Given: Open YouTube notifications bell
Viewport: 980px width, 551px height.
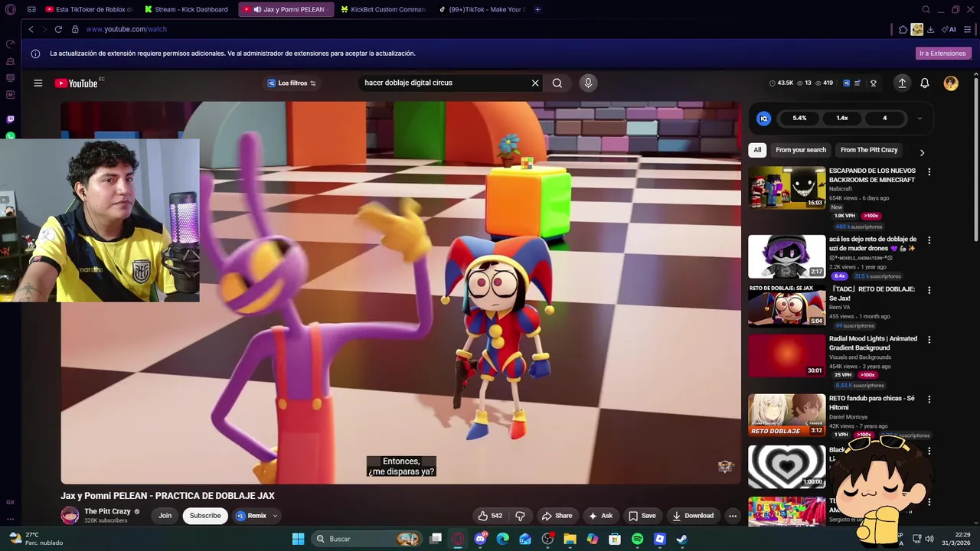Looking at the screenshot, I should pos(925,83).
